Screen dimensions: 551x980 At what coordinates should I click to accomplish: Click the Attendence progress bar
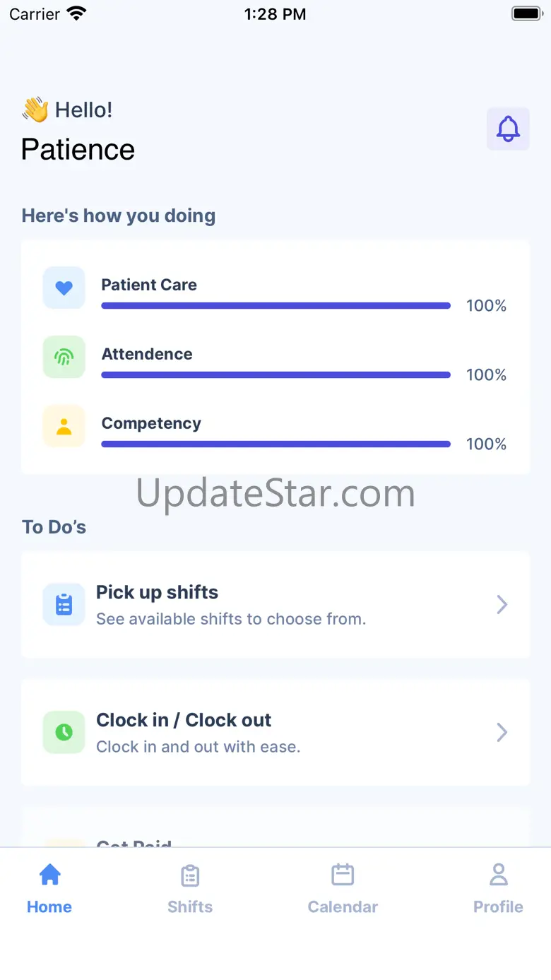275,375
